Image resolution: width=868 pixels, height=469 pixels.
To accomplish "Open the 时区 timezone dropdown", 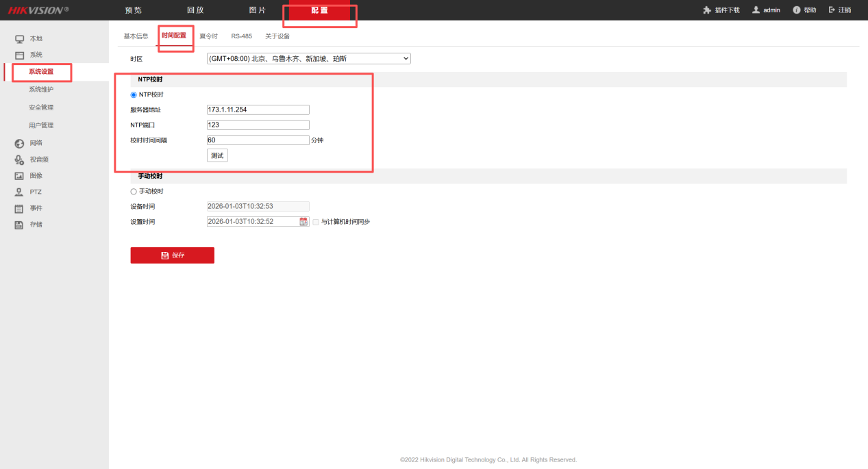I will click(x=308, y=59).
